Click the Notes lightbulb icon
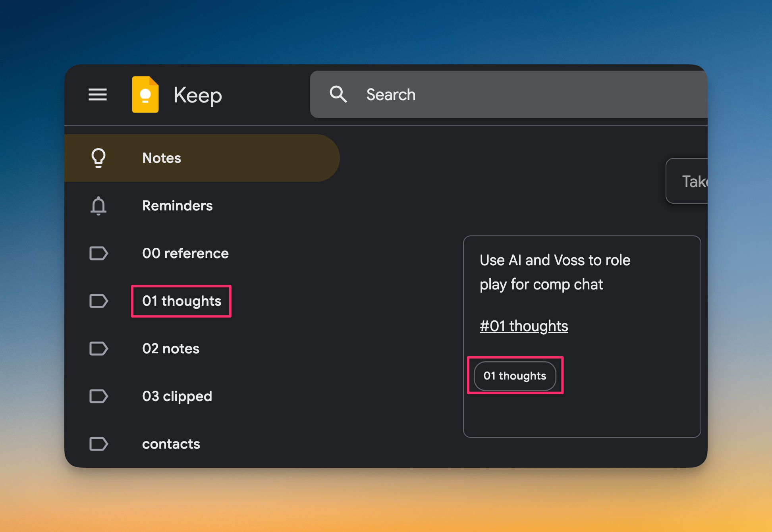The image size is (772, 532). click(98, 158)
